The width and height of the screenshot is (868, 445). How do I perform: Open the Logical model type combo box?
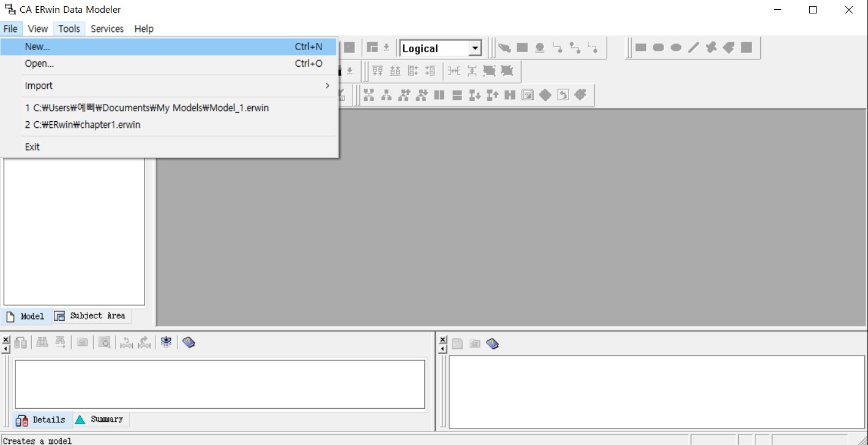pyautogui.click(x=441, y=48)
